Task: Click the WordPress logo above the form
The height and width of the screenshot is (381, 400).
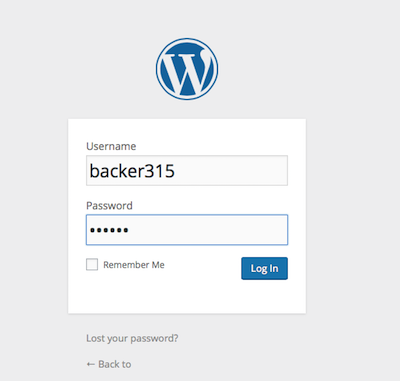Action: [x=187, y=69]
